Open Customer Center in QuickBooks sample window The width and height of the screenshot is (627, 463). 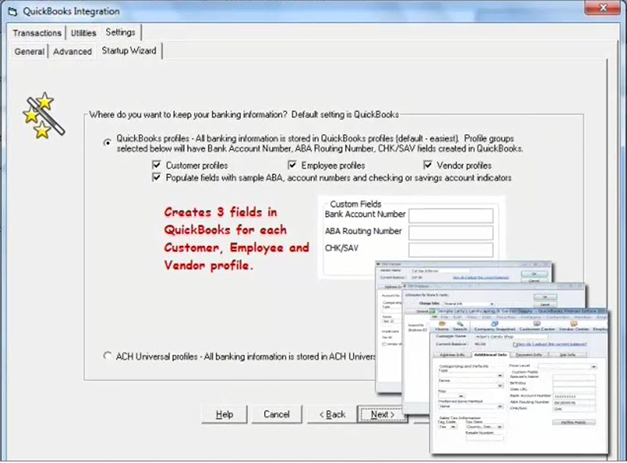[x=537, y=325]
